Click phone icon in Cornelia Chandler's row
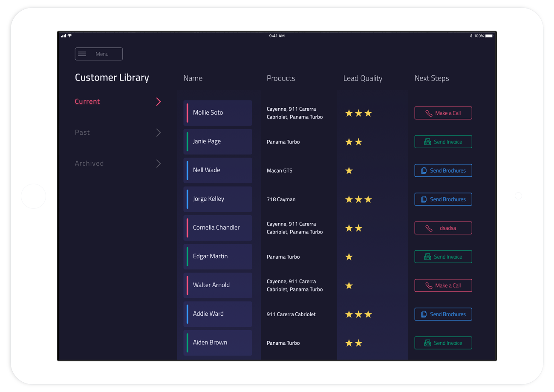 pyautogui.click(x=429, y=228)
